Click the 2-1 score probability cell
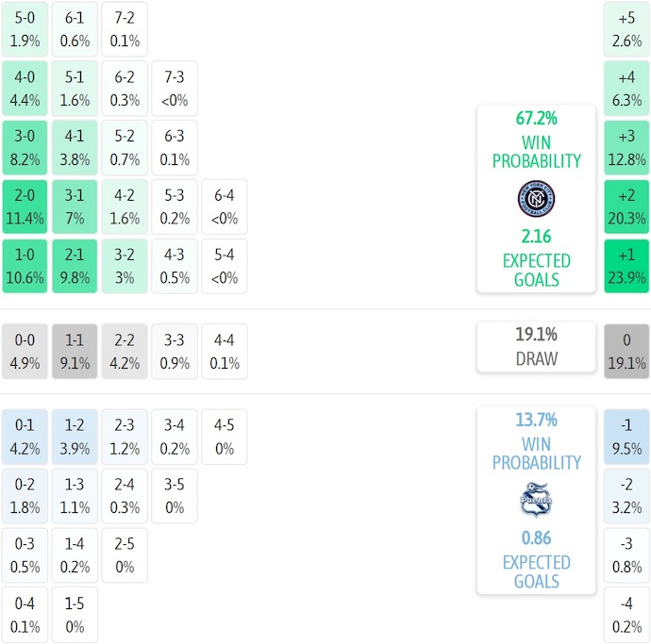Viewport: 651px width, 644px height. click(75, 266)
